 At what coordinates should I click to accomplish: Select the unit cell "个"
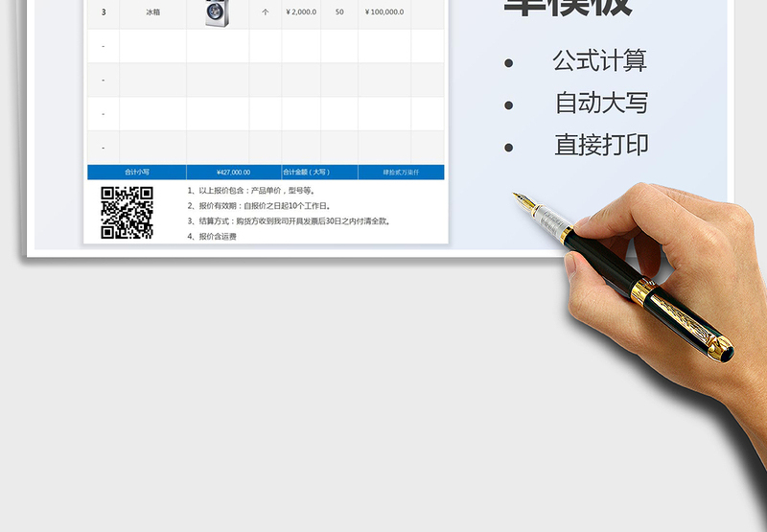click(266, 12)
